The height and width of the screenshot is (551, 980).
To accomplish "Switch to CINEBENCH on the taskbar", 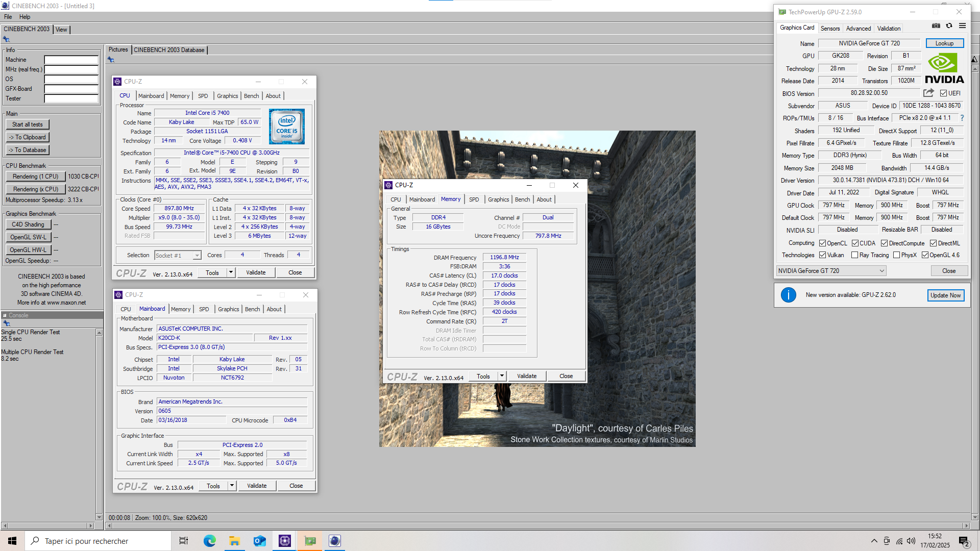I will (335, 541).
